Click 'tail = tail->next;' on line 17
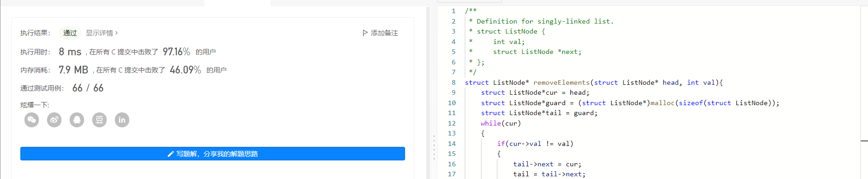Image resolution: width=868 pixels, height=179 pixels. point(549,174)
